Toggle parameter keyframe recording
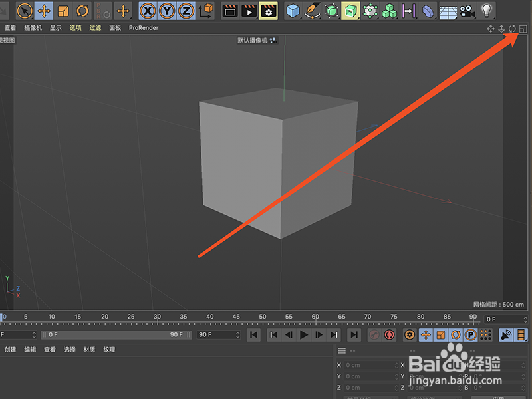 click(x=471, y=335)
